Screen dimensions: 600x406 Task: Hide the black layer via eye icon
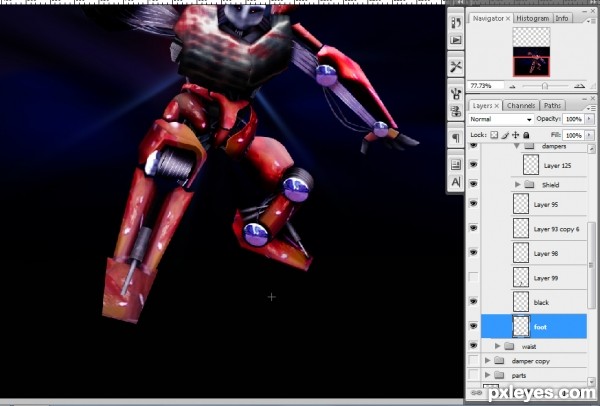click(x=474, y=302)
